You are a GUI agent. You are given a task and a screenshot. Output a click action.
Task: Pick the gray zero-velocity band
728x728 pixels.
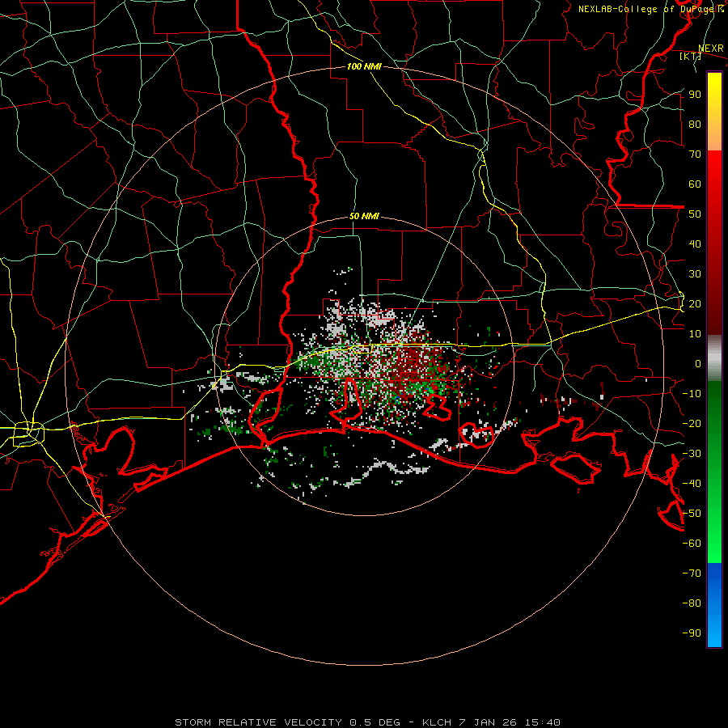point(714,358)
